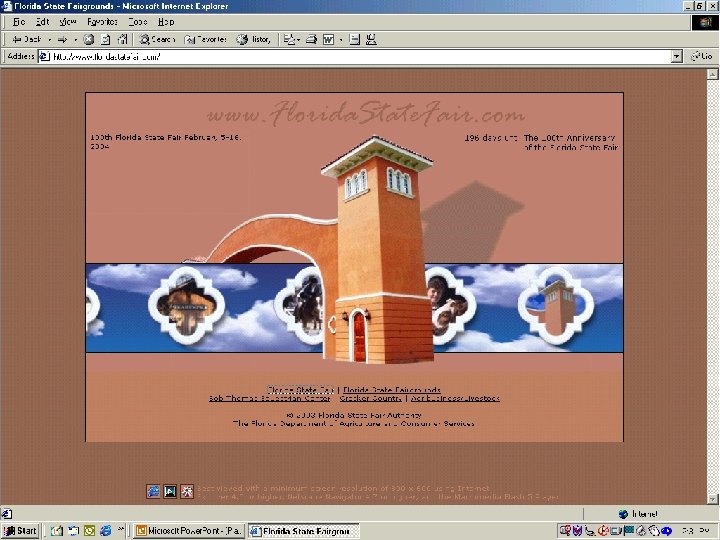Open the Back button history dropdown arrow
Image resolution: width=720 pixels, height=540 pixels.
tap(49, 39)
